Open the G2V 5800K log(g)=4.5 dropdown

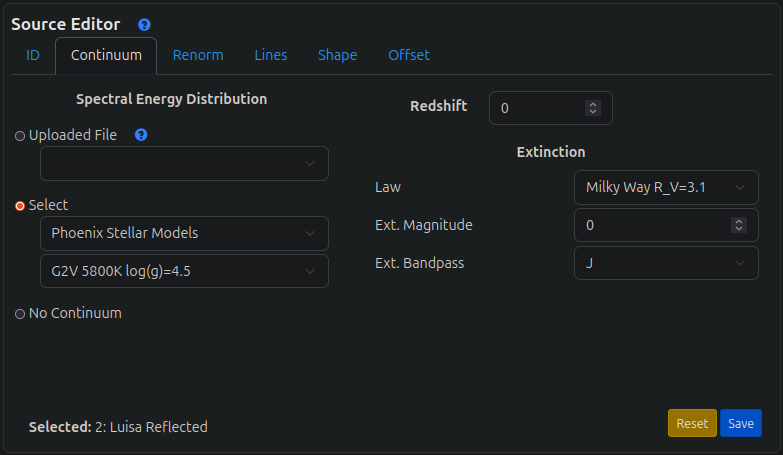[x=184, y=271]
